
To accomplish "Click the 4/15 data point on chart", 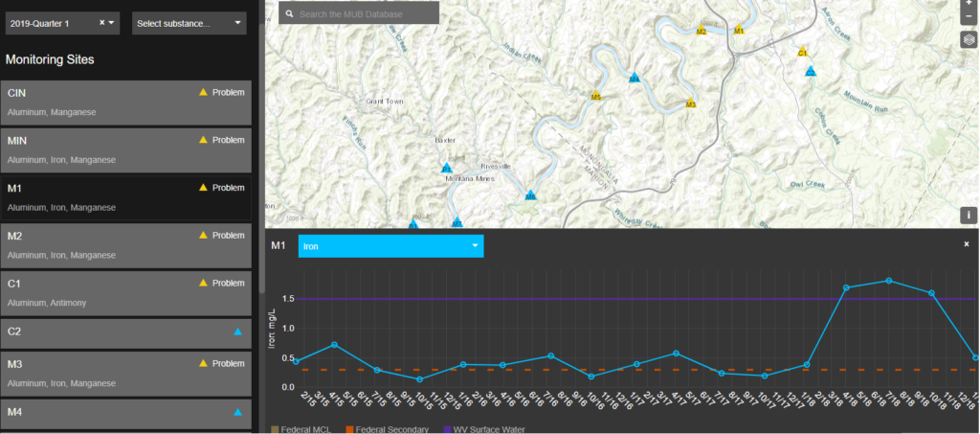I will (334, 345).
